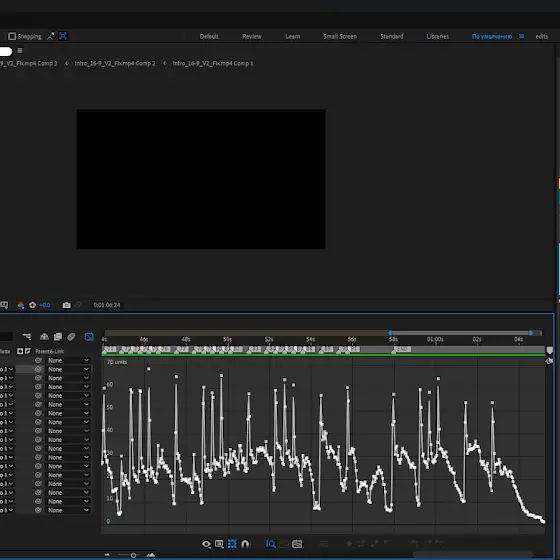The width and height of the screenshot is (560, 560).
Task: Toggle the Auto-zoom graph height button
Action: coord(271,544)
